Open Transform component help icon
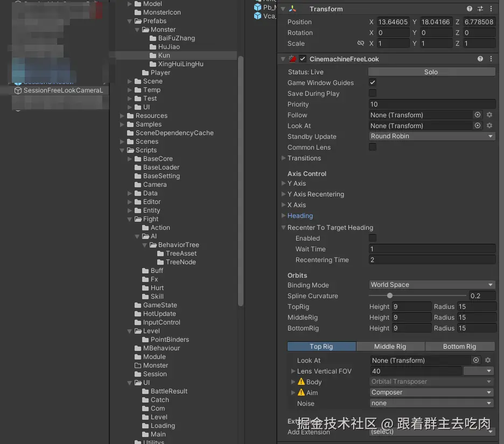The image size is (504, 444). [470, 9]
